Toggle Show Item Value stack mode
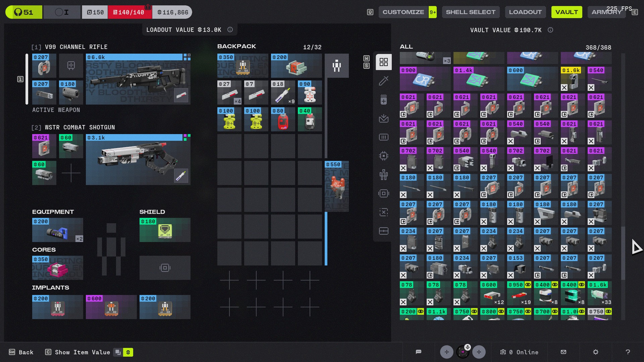The width and height of the screenshot is (644, 362). (x=118, y=352)
